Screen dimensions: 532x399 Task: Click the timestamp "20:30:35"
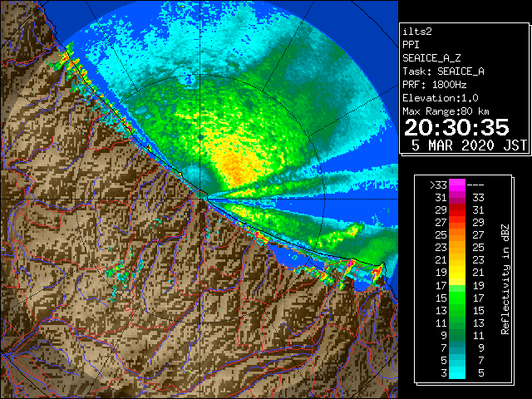coord(456,127)
